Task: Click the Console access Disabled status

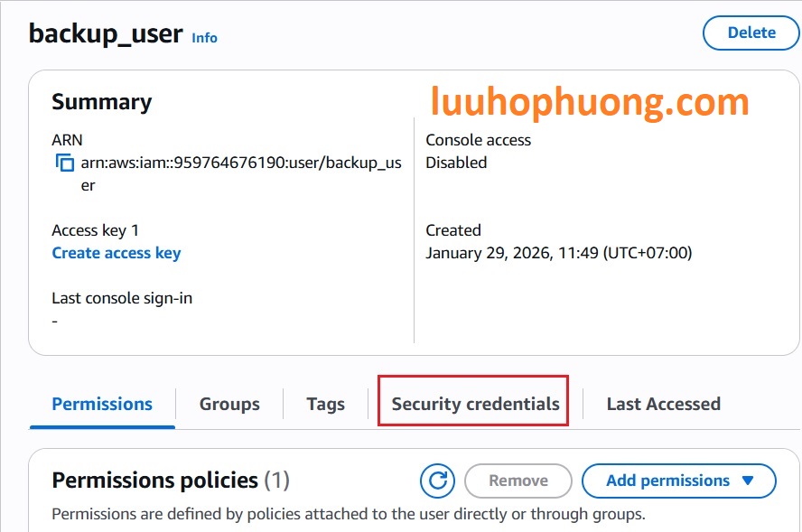Action: point(456,163)
